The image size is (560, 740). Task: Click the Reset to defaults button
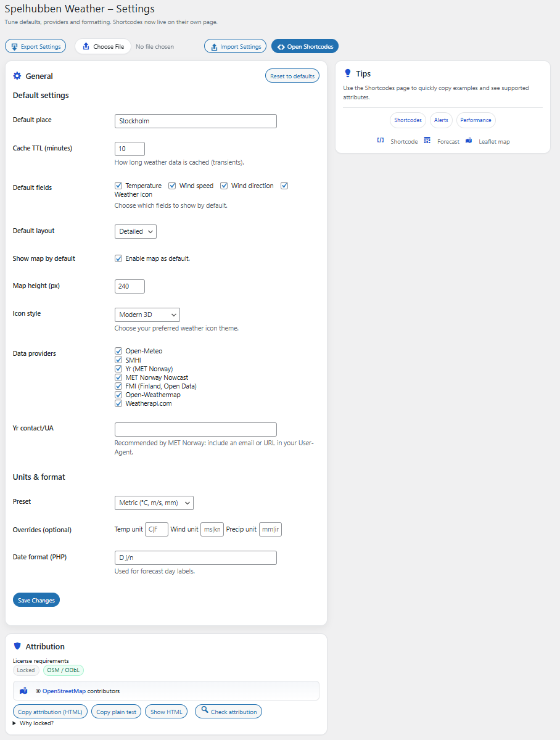click(292, 76)
